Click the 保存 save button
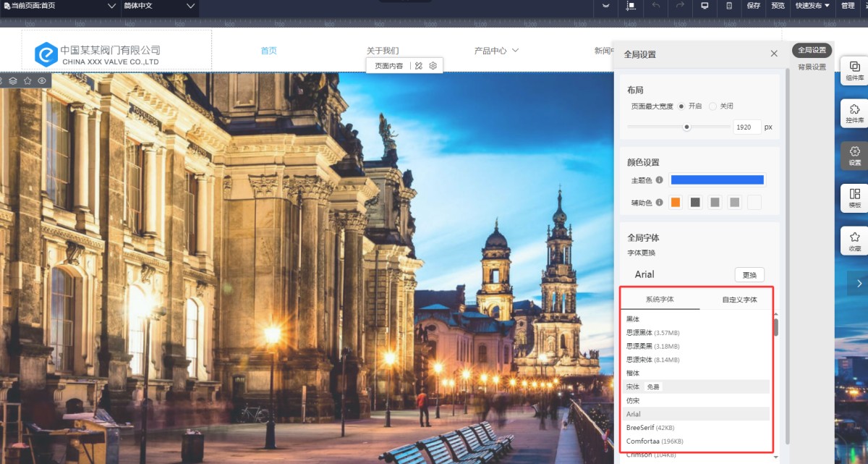 tap(754, 6)
